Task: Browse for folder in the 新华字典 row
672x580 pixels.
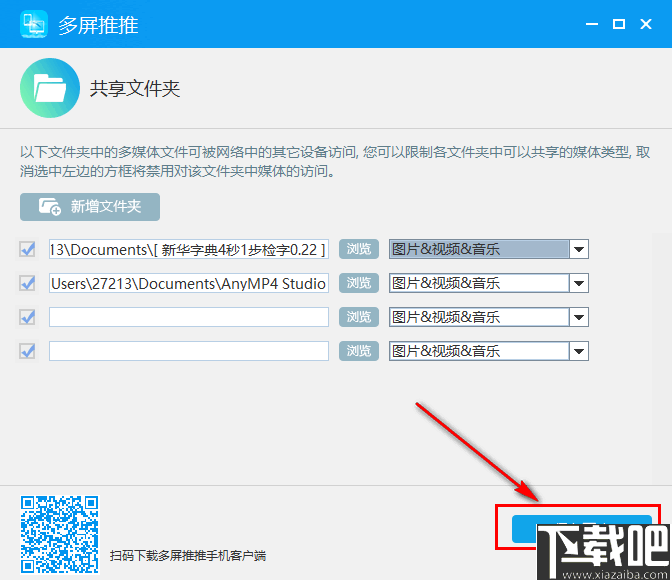Action: tap(359, 249)
